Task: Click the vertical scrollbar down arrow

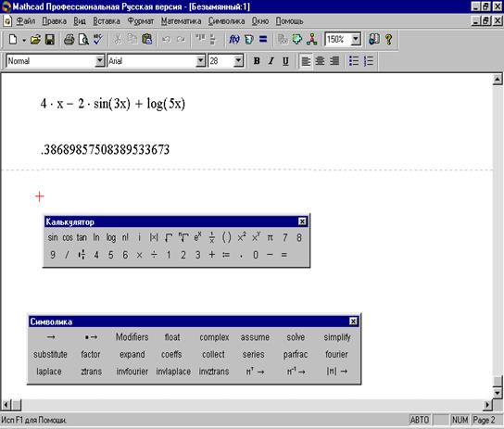Action: [498, 392]
